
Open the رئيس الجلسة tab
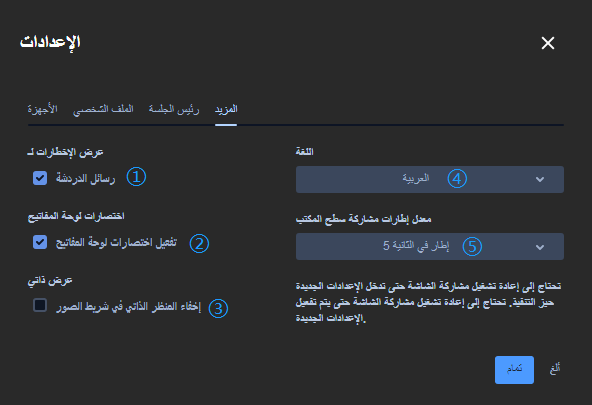[174, 109]
